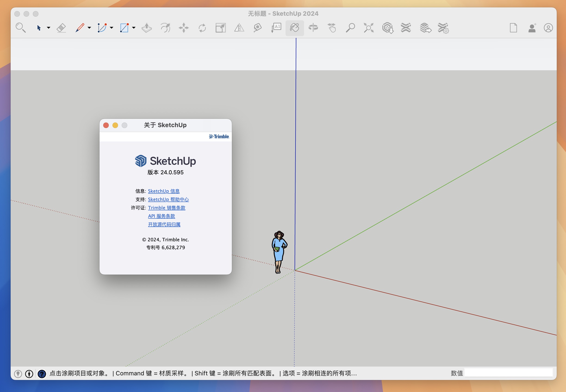Select the Offset tool
Viewport: 566px width, 392px height.
pos(165,28)
